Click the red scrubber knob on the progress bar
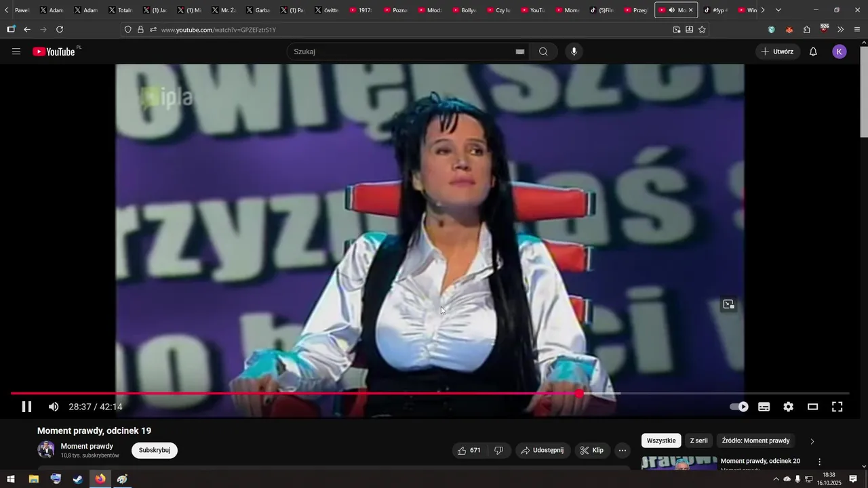This screenshot has width=868, height=488. 579,393
